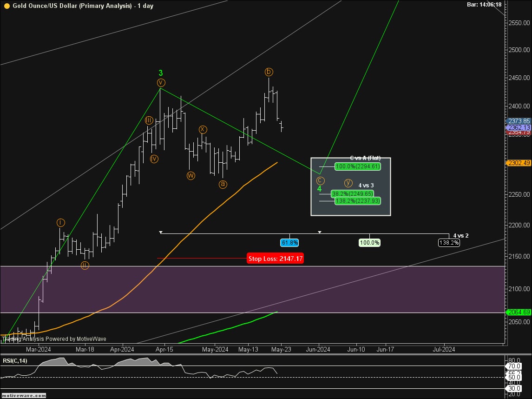This screenshot has width=532, height=399.
Task: Select the 2362.13 current price tag
Action: coord(519,128)
